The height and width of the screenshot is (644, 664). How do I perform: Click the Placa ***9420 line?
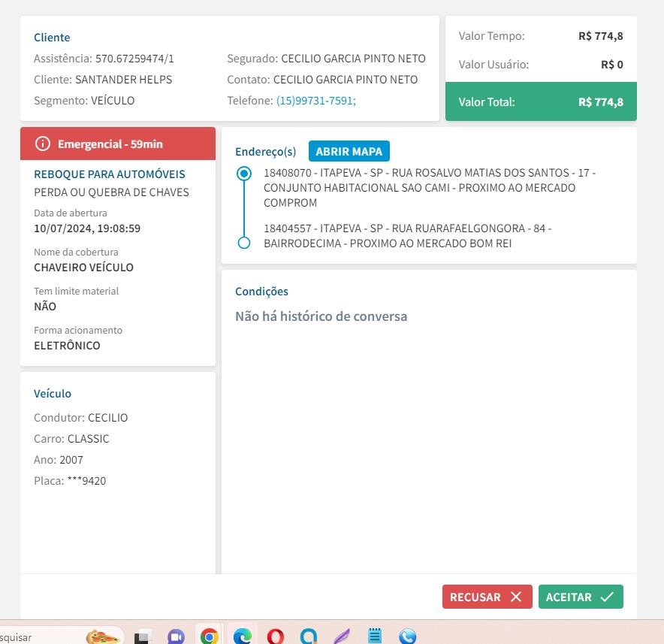pos(70,481)
